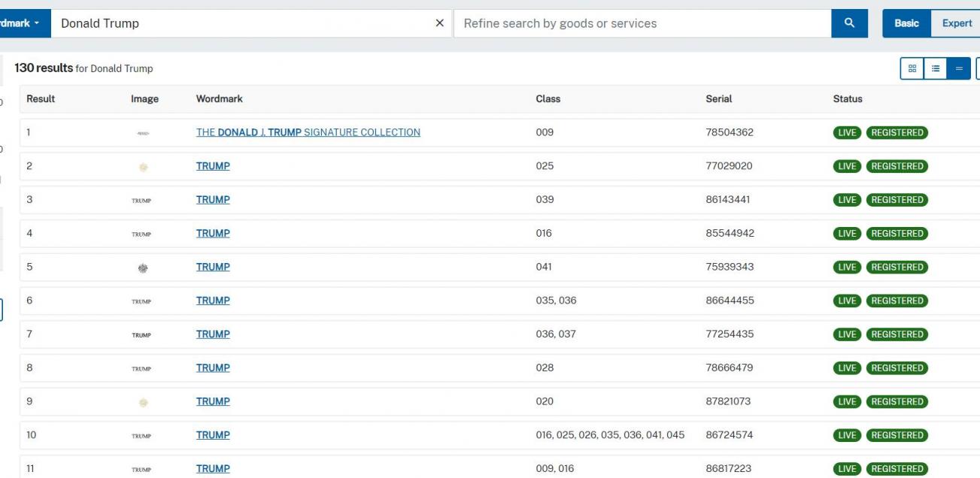980x478 pixels.
Task: Click the REGISTERED badge on result 11
Action: [897, 469]
